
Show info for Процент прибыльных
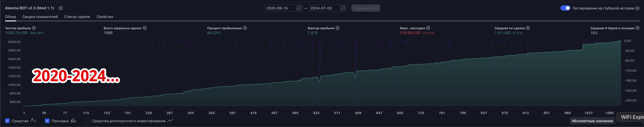pyautogui.click(x=245, y=28)
